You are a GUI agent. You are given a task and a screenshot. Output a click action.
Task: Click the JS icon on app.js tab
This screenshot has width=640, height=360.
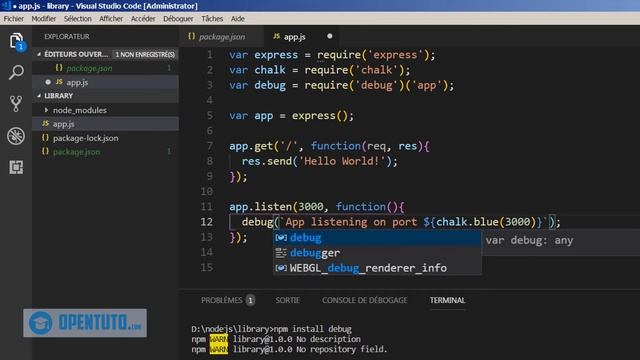277,36
